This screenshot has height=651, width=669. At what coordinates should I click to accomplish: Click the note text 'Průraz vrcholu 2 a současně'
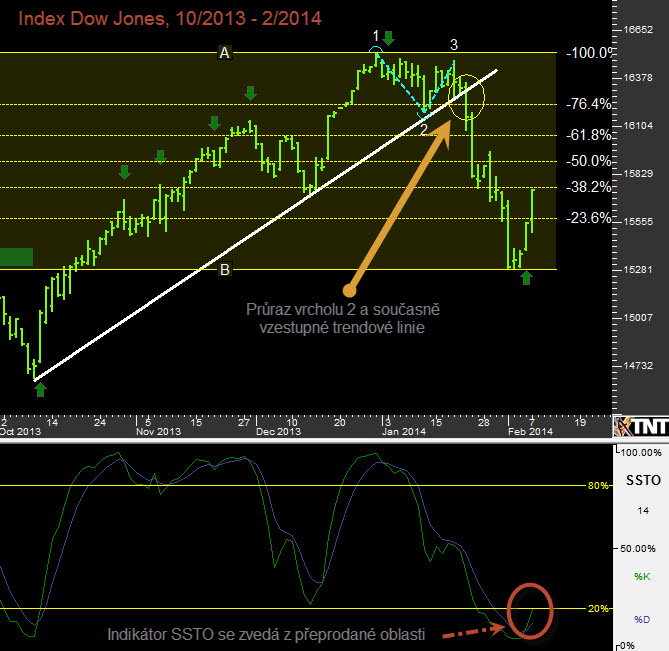click(343, 309)
